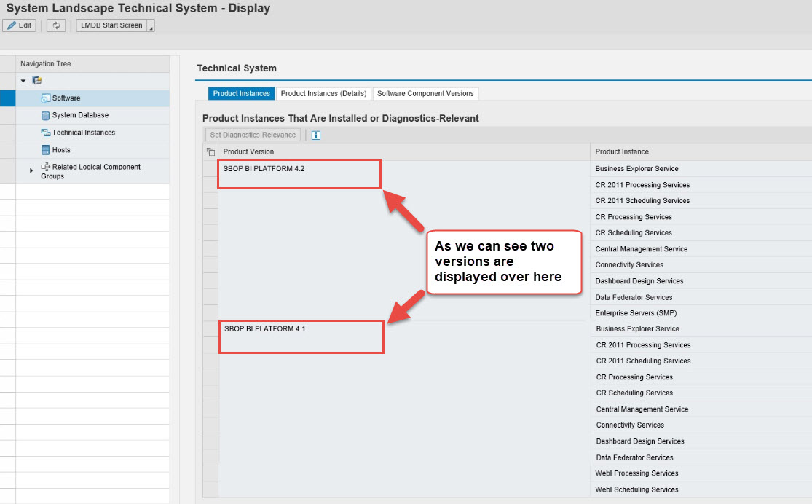Click Business Explorer Service in the 4.1 row

tap(637, 329)
